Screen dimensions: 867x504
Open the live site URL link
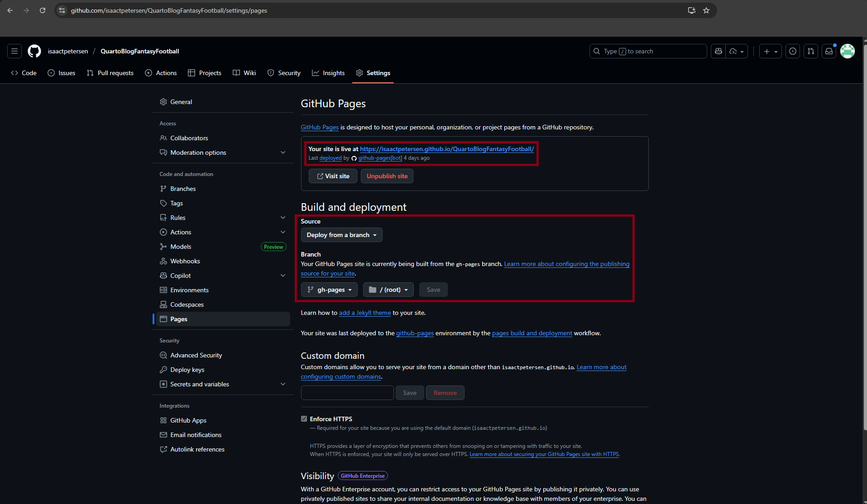(447, 149)
